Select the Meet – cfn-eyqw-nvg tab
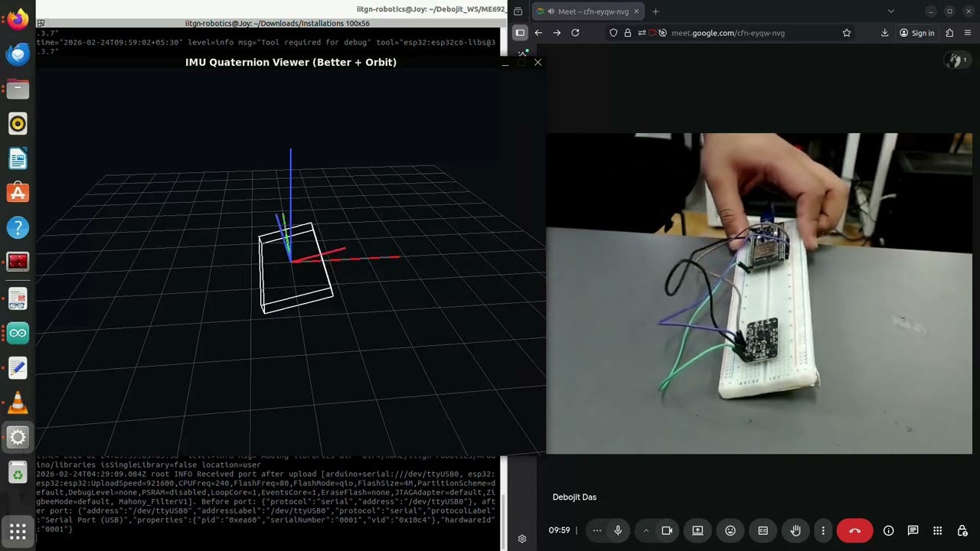980x551 pixels. [x=588, y=11]
